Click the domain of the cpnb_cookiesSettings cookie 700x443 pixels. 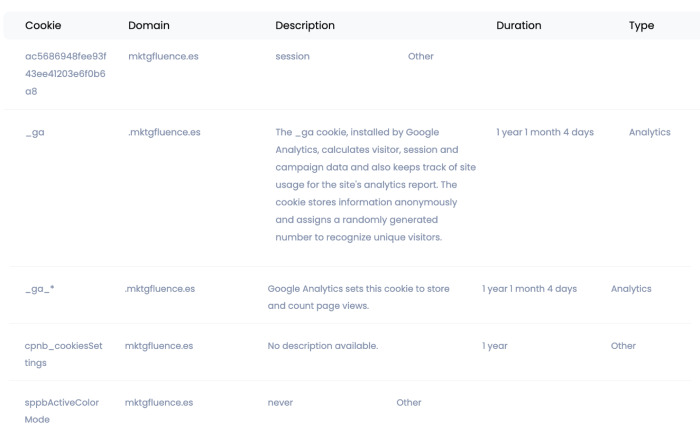[x=159, y=346]
